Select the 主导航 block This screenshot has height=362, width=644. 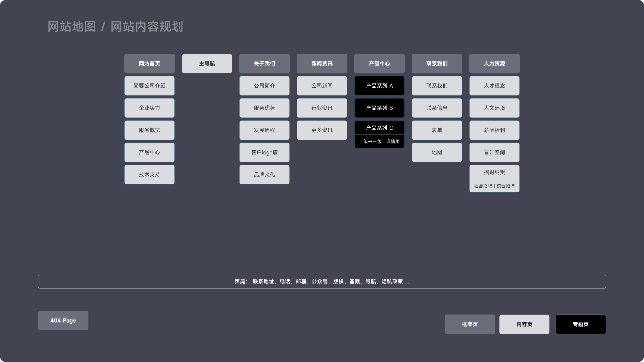207,64
